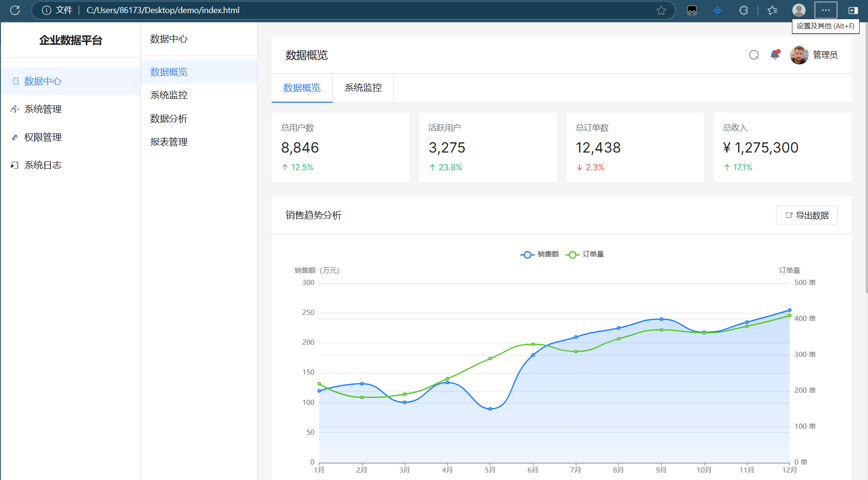Click the browser profile avatar icon
This screenshot has width=868, height=480.
(x=798, y=10)
